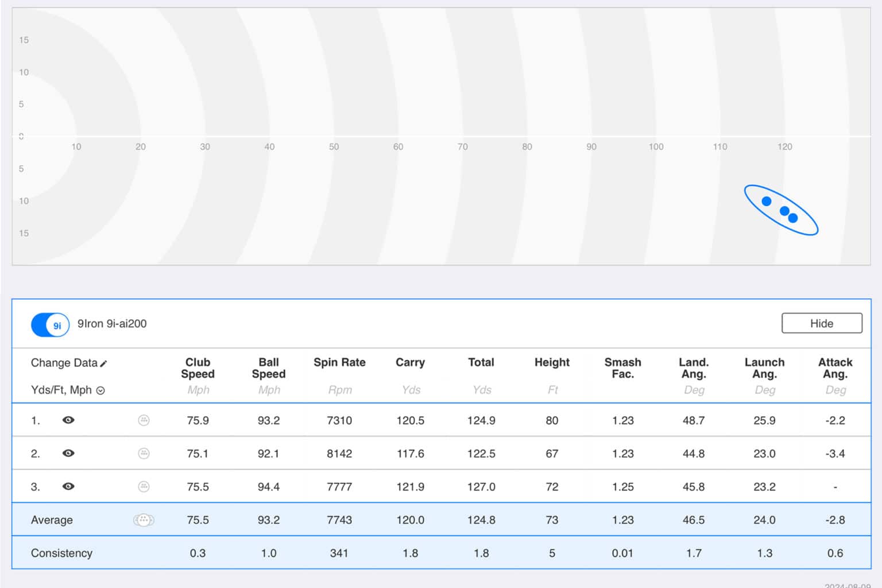
Task: Click the ball icon in the Average row
Action: pos(144,520)
